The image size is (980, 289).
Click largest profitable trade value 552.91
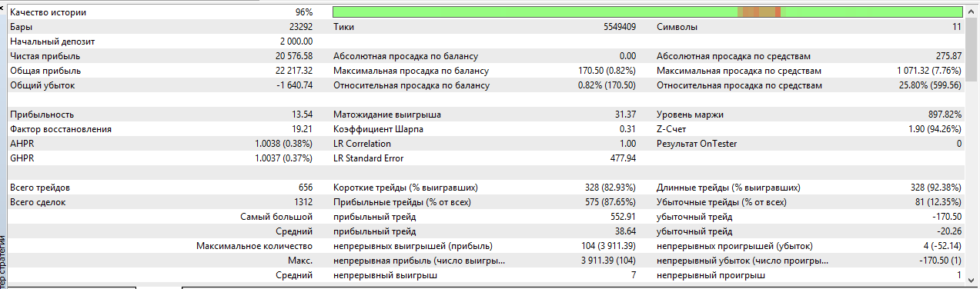pyautogui.click(x=623, y=217)
